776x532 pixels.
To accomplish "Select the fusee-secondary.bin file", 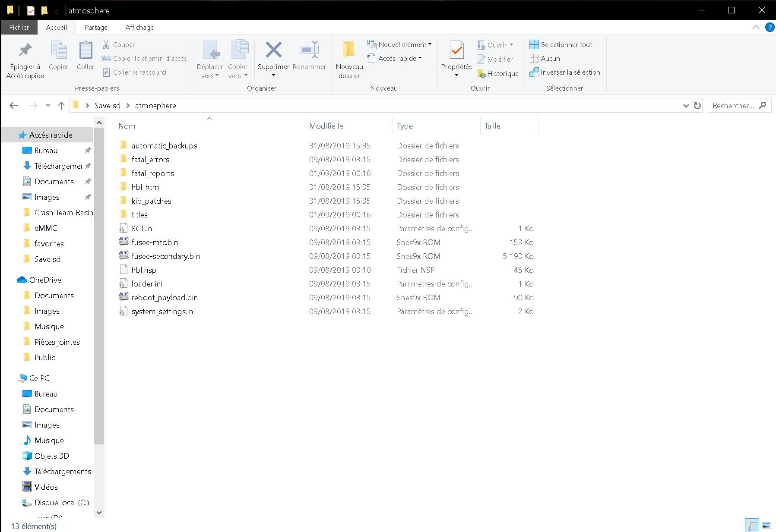I will pos(166,256).
